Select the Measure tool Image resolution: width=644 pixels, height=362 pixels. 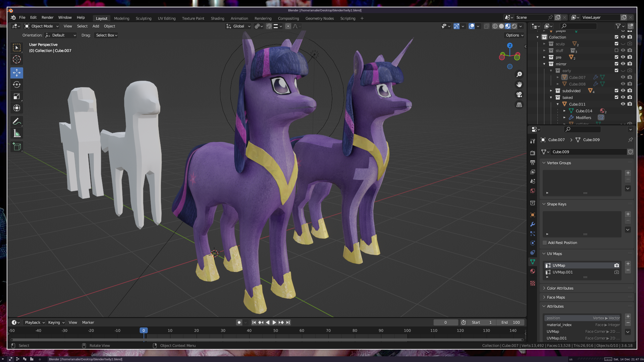[x=17, y=134]
